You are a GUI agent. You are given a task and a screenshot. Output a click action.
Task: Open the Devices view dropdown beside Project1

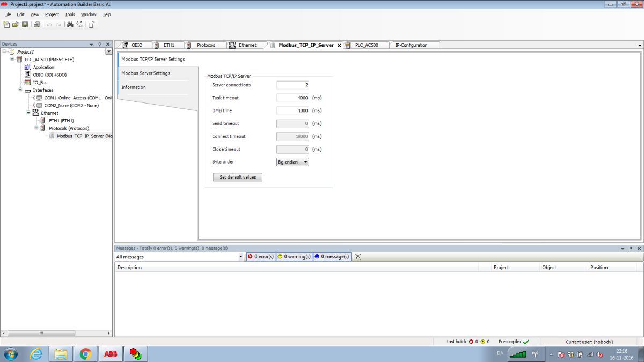point(109,51)
